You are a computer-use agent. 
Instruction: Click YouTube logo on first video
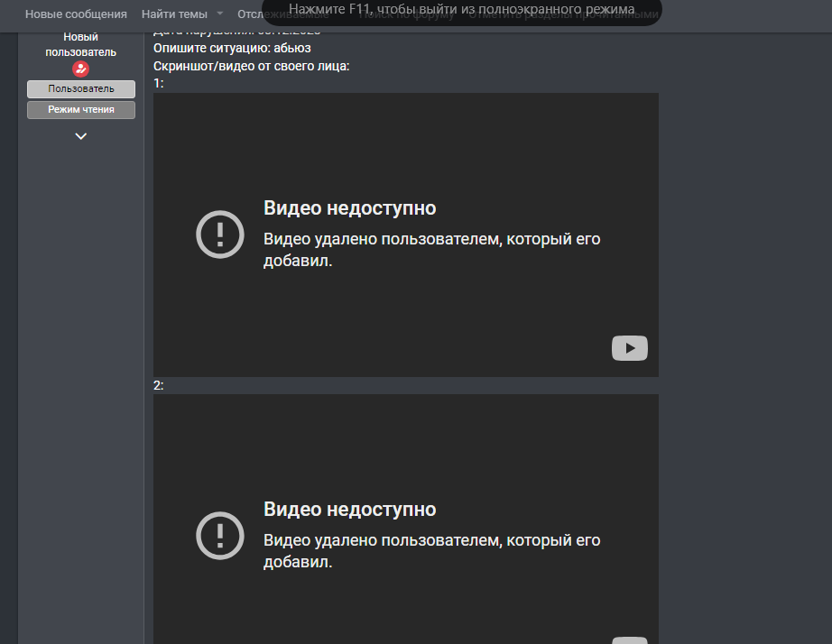click(x=629, y=348)
